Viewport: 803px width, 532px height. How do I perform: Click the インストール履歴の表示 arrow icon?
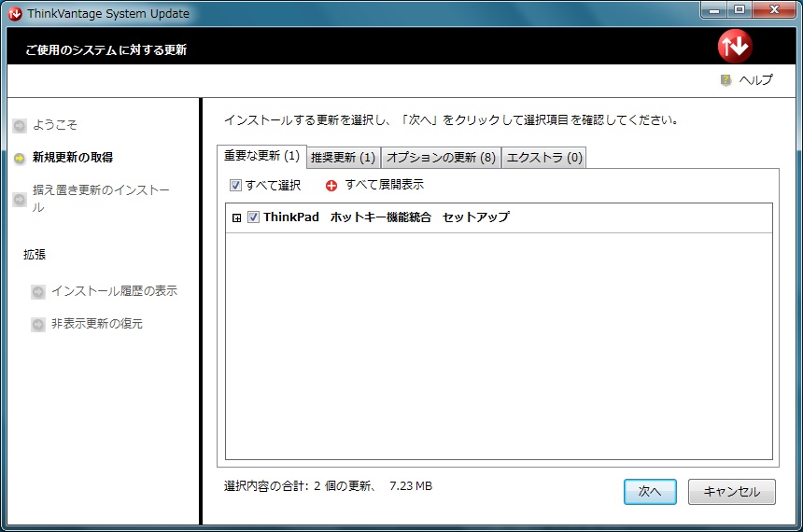click(38, 292)
